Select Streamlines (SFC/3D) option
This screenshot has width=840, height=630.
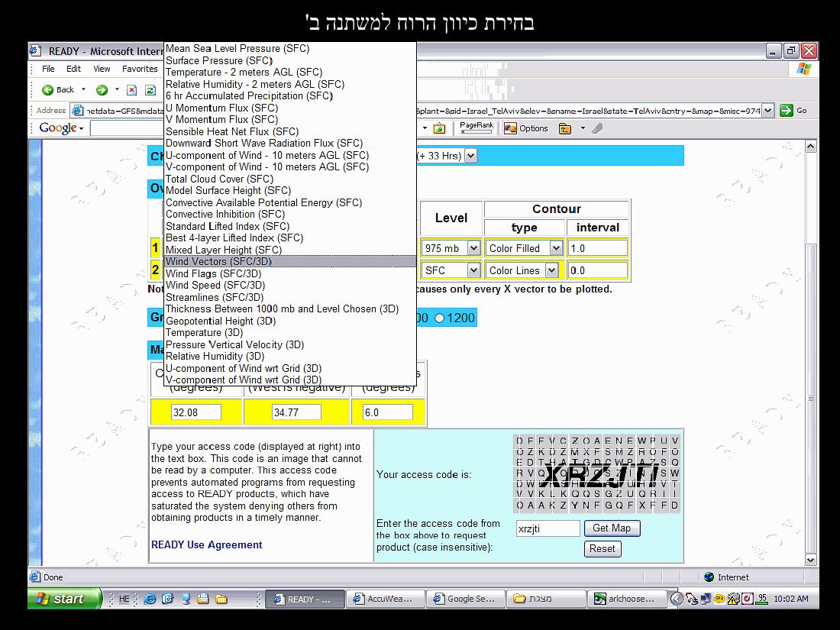[290, 297]
